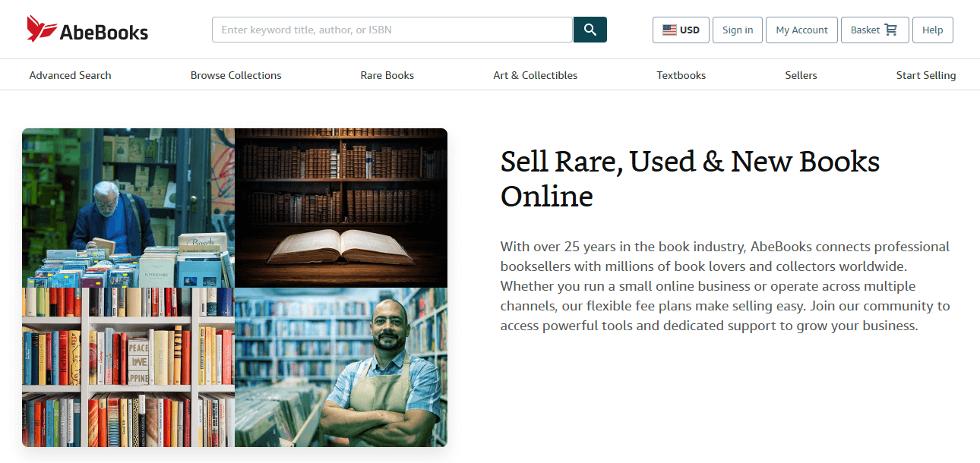Open Browse Collections menu item
This screenshot has height=463, width=980.
(236, 75)
